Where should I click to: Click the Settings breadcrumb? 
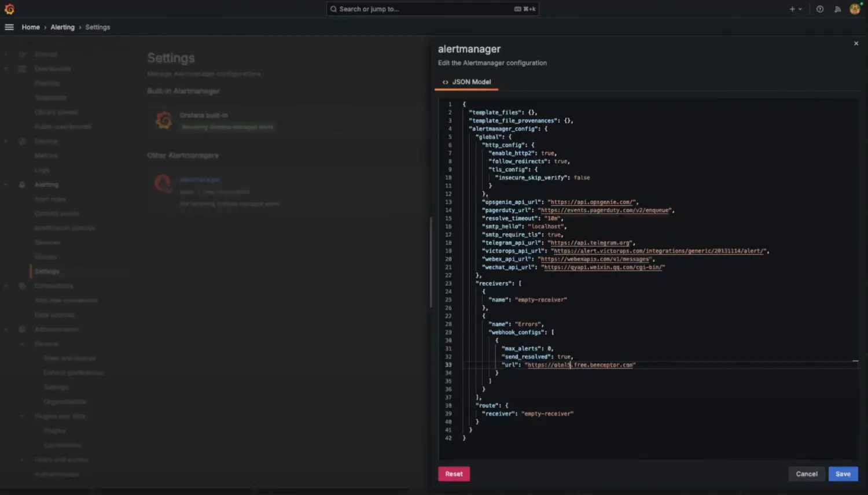pos(98,27)
